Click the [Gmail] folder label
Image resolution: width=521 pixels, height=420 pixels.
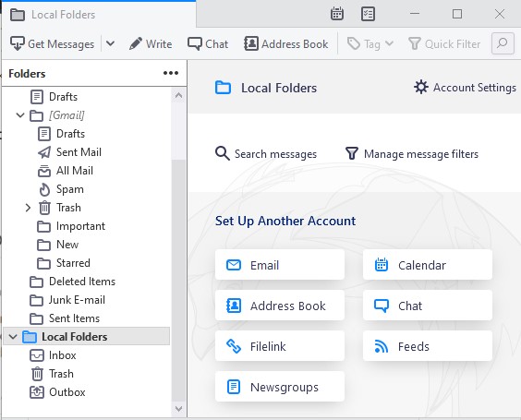pos(67,115)
